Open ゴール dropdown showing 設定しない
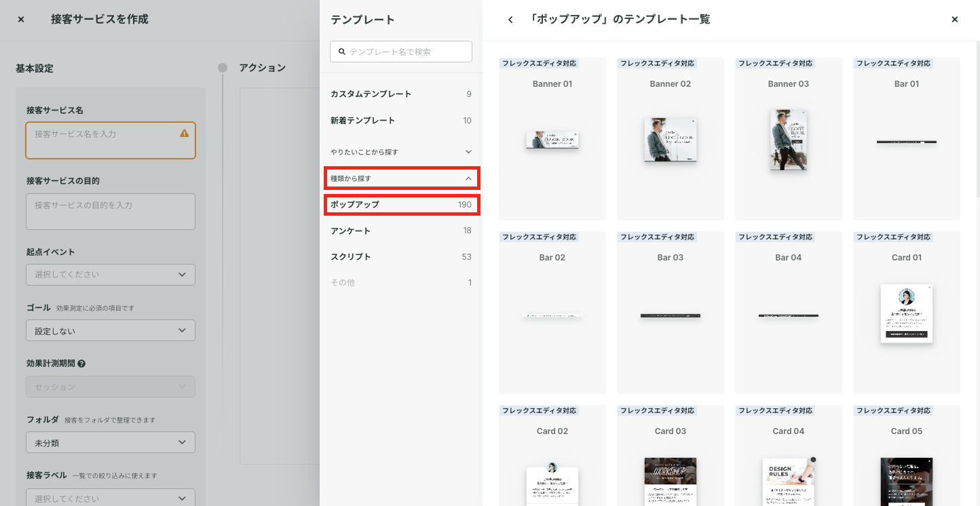Viewport: 980px width, 506px height. (111, 331)
